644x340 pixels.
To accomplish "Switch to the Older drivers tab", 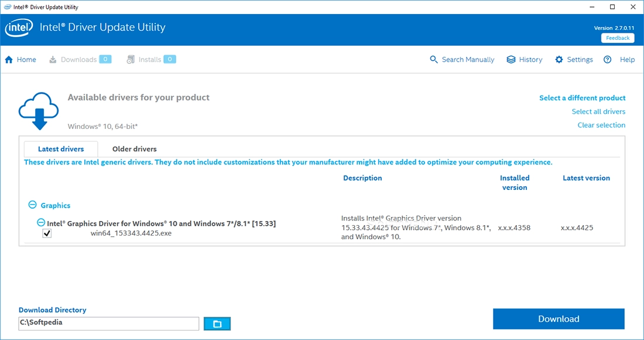I will point(134,149).
